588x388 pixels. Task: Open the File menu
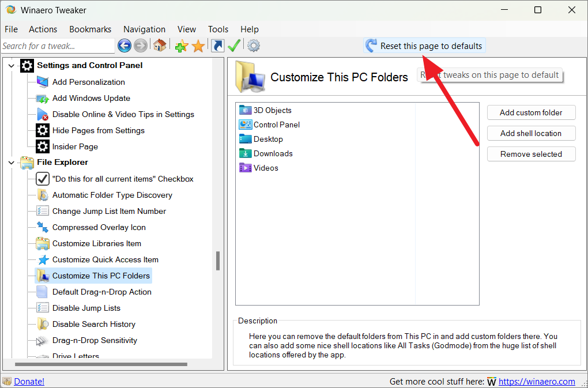(12, 29)
